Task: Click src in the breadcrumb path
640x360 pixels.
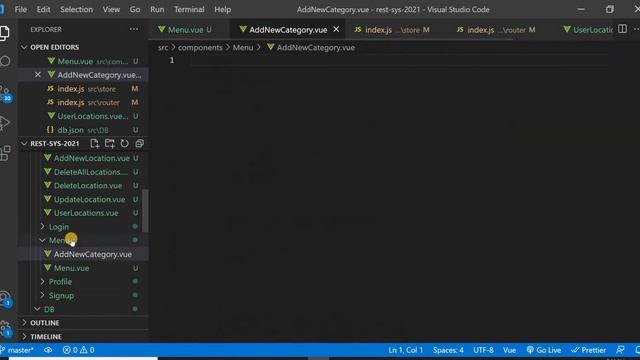Action: coord(163,47)
